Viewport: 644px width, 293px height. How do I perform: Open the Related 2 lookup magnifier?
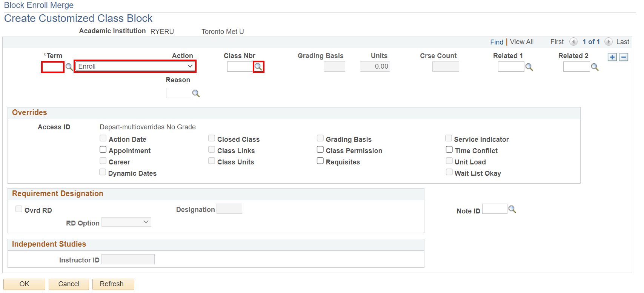point(595,67)
